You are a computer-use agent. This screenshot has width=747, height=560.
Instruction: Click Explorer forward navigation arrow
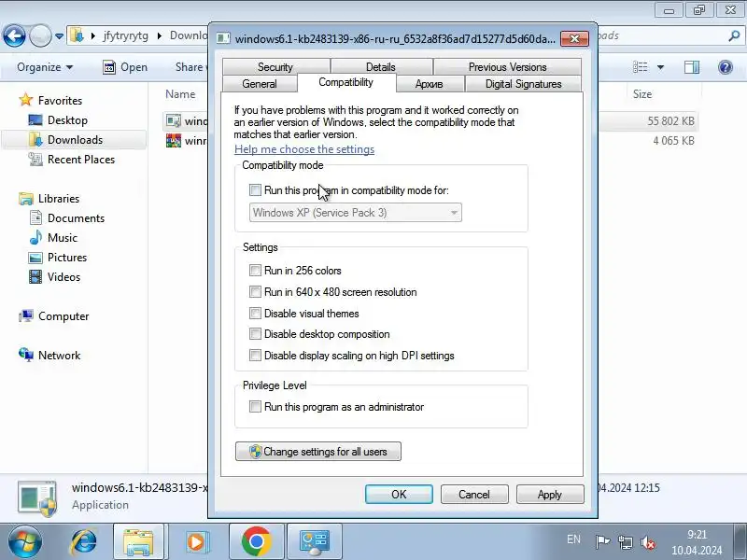[x=40, y=35]
